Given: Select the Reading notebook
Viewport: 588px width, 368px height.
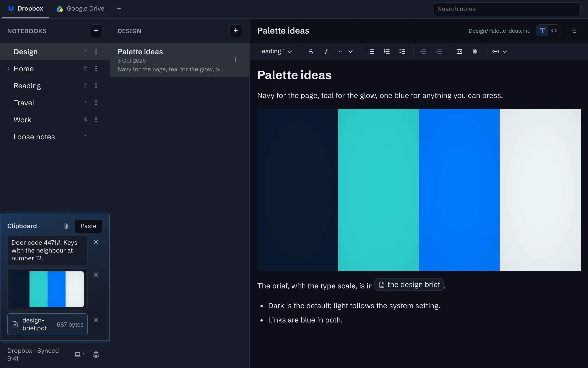Looking at the screenshot, I should 55,86.
